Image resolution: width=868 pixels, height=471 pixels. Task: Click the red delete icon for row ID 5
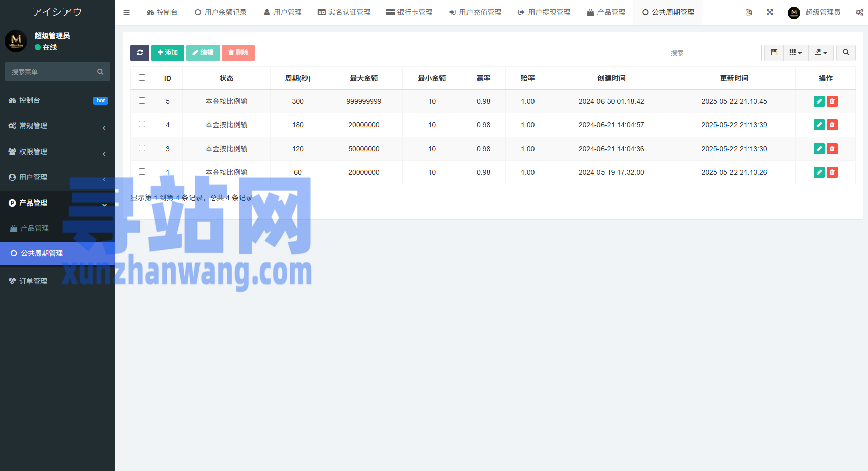(832, 101)
